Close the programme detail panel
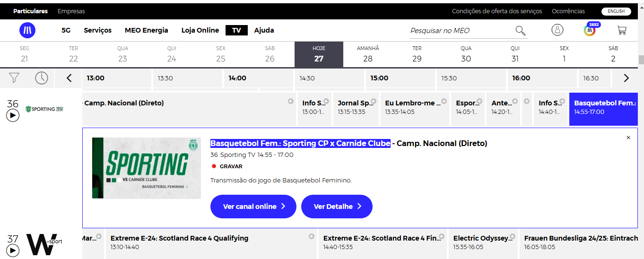The image size is (644, 259). [x=628, y=138]
